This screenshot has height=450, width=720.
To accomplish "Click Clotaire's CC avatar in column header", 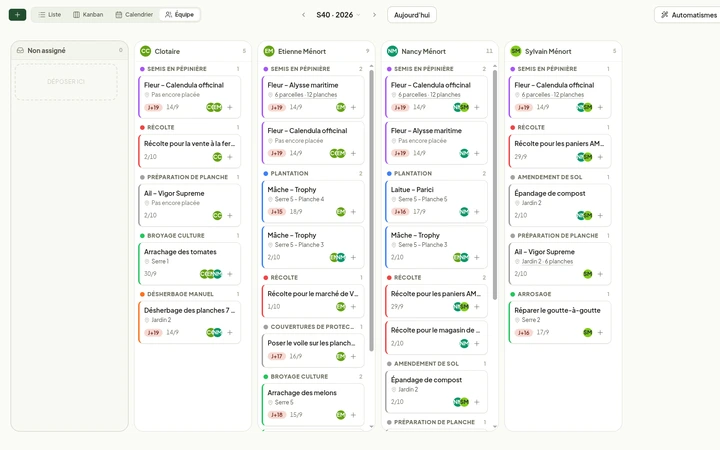I will point(146,51).
